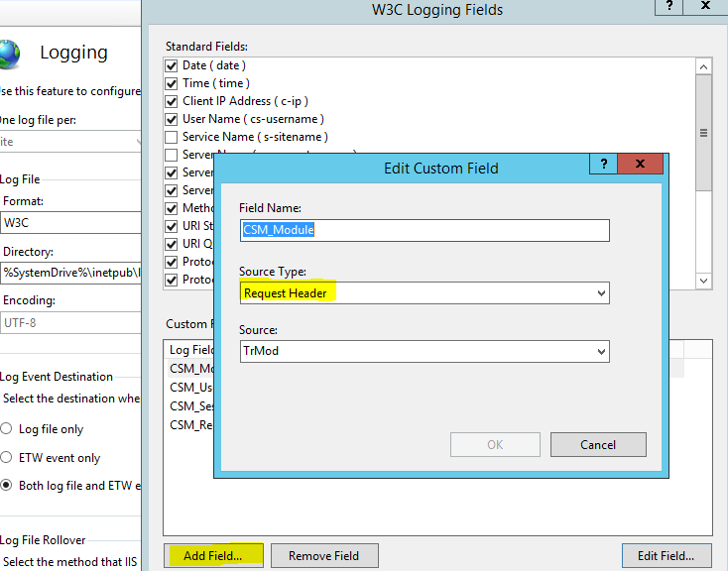Enable the Service Name ( s-sitename ) field
The image size is (728, 571).
point(172,137)
